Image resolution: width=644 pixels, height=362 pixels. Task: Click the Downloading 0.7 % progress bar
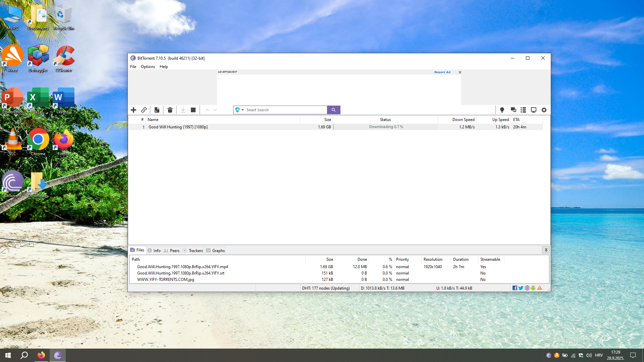pyautogui.click(x=386, y=127)
